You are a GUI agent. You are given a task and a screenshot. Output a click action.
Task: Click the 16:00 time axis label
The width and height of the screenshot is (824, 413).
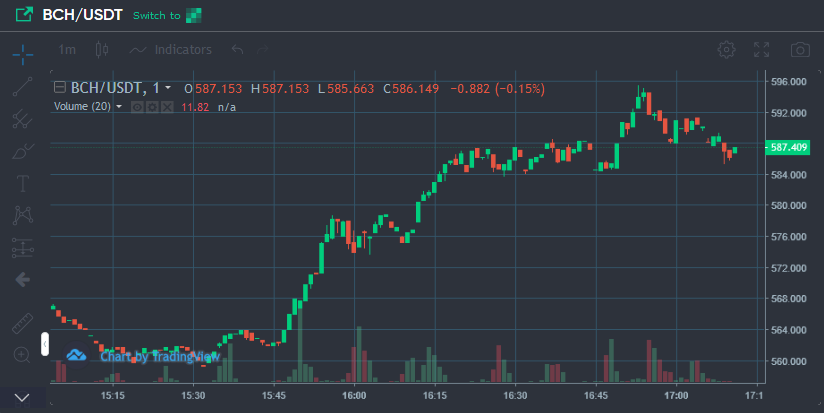[x=354, y=395]
